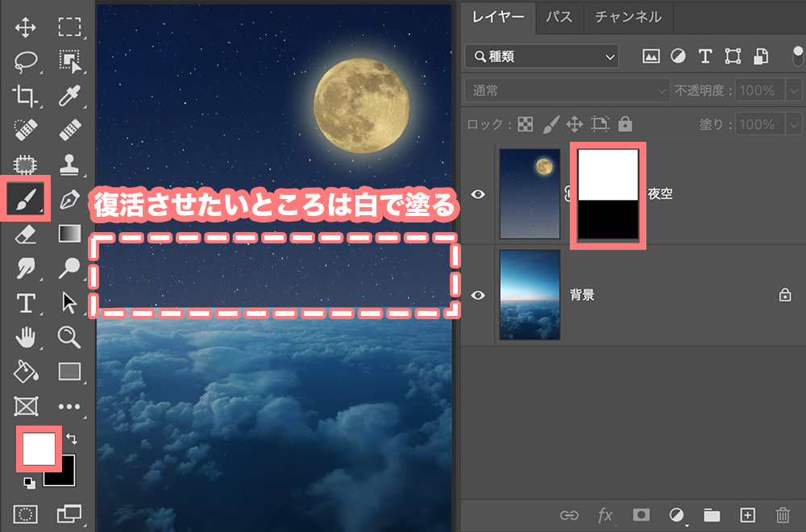
Task: Open the 塗り slider arrow
Action: point(794,125)
